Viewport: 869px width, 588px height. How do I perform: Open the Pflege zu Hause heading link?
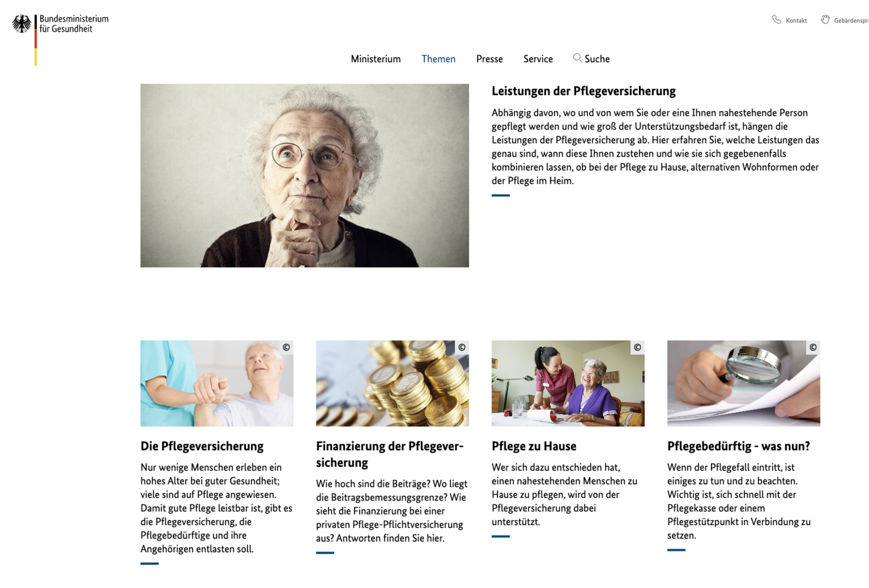[534, 446]
